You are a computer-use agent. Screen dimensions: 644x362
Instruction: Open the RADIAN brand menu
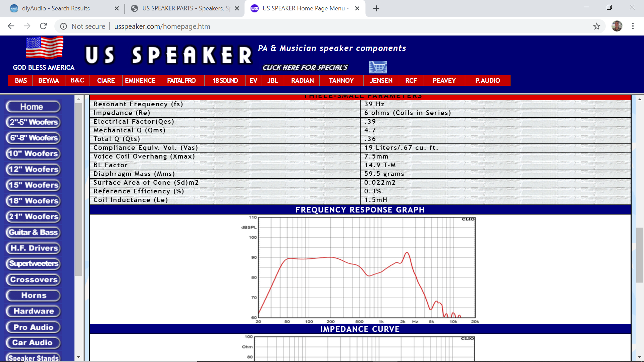302,80
